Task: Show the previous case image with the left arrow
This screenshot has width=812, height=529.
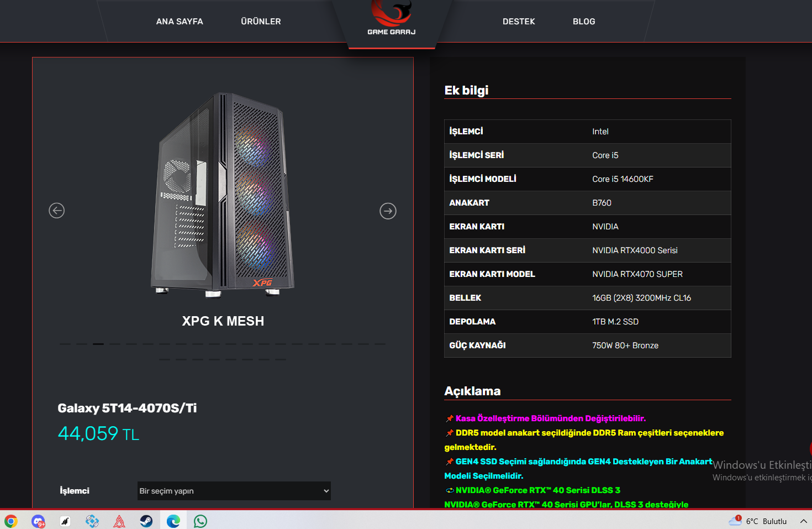Action: click(x=57, y=211)
